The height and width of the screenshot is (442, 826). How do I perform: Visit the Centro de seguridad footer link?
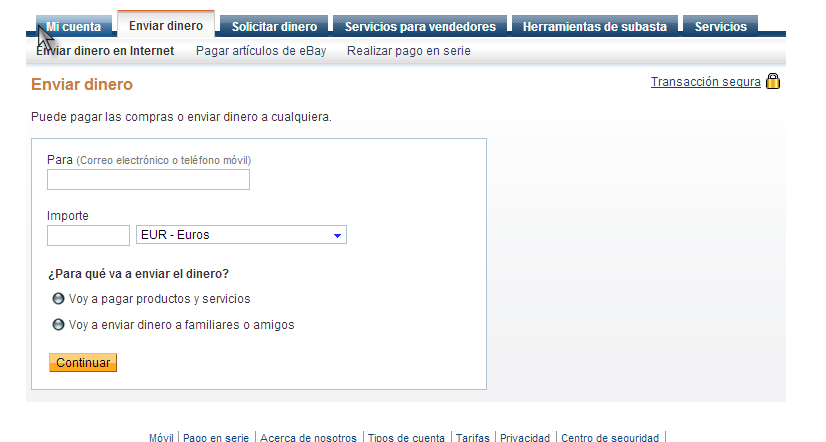(x=610, y=438)
